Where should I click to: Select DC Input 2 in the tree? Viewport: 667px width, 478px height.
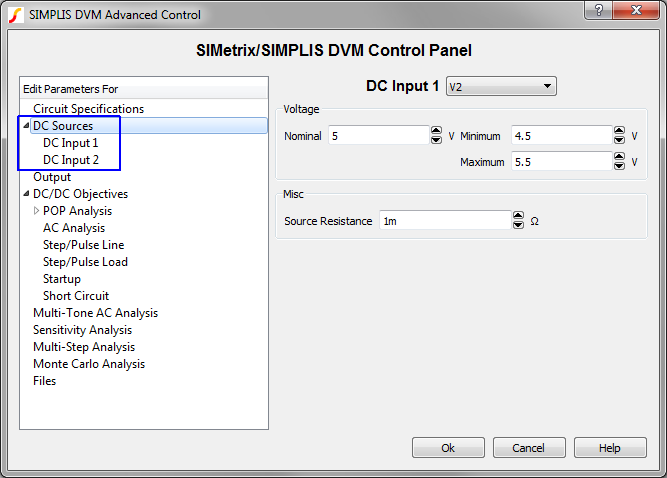[70, 160]
